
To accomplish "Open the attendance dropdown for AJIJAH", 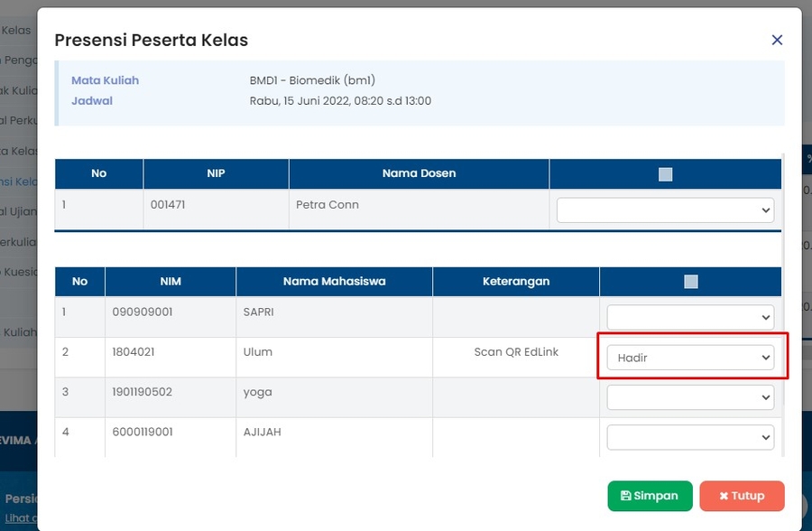I will point(690,437).
